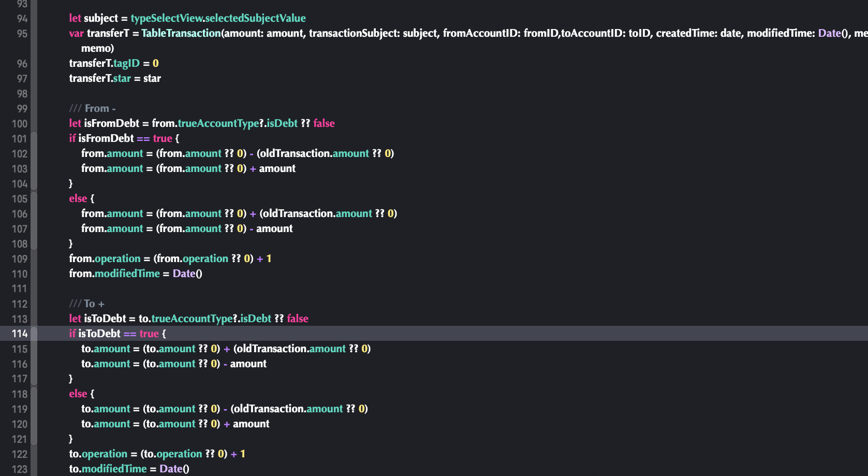Click trailing 'amount' on line 103
This screenshot has width=868, height=476.
coord(277,169)
